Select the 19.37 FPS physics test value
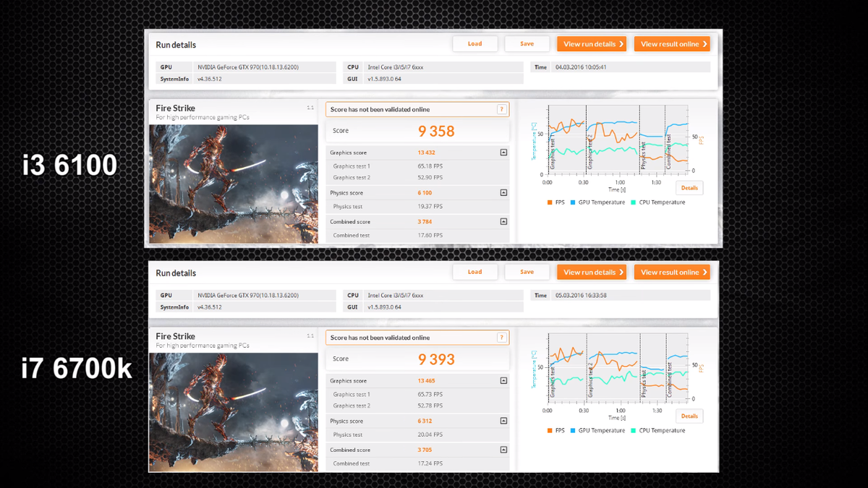The width and height of the screenshot is (868, 488). pos(430,207)
